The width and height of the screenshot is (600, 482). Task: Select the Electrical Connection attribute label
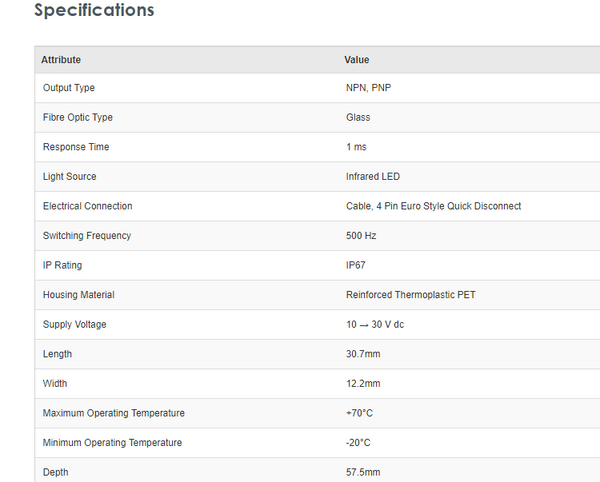point(88,206)
